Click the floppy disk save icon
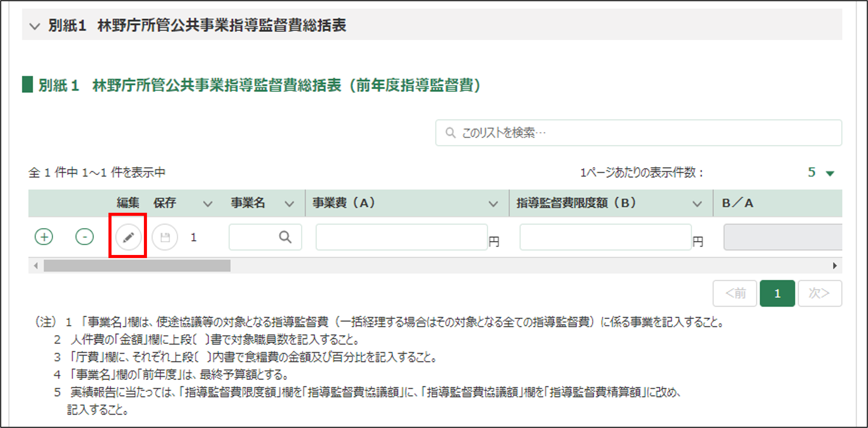Image resolution: width=868 pixels, height=428 pixels. point(165,237)
